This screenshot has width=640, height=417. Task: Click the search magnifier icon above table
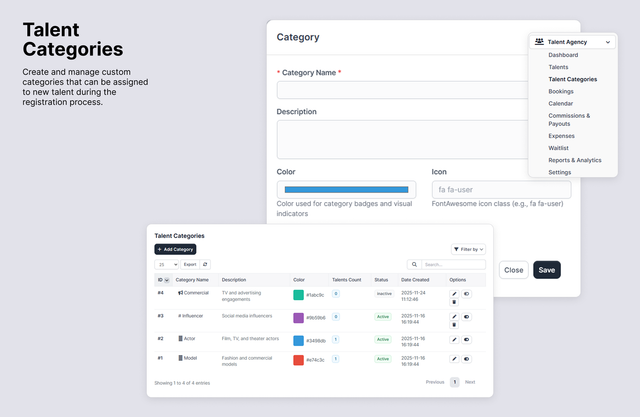[x=414, y=264]
